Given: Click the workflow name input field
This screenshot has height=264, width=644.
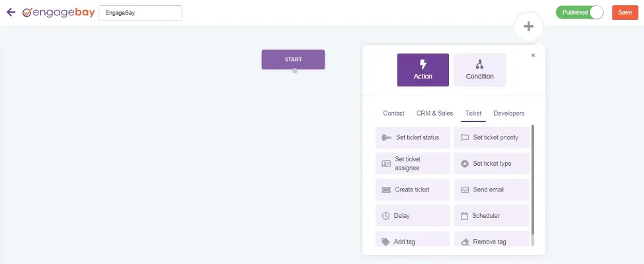Looking at the screenshot, I should (x=140, y=13).
